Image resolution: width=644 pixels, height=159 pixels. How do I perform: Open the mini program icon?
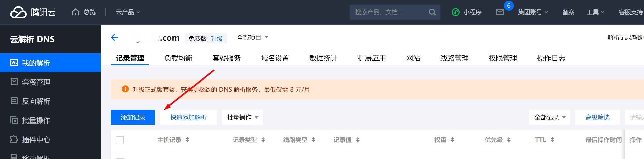coord(455,12)
